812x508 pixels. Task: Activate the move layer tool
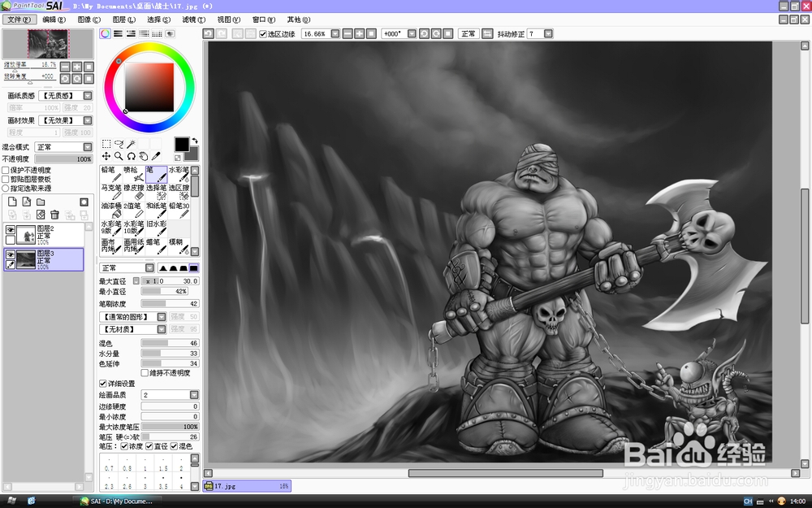106,156
